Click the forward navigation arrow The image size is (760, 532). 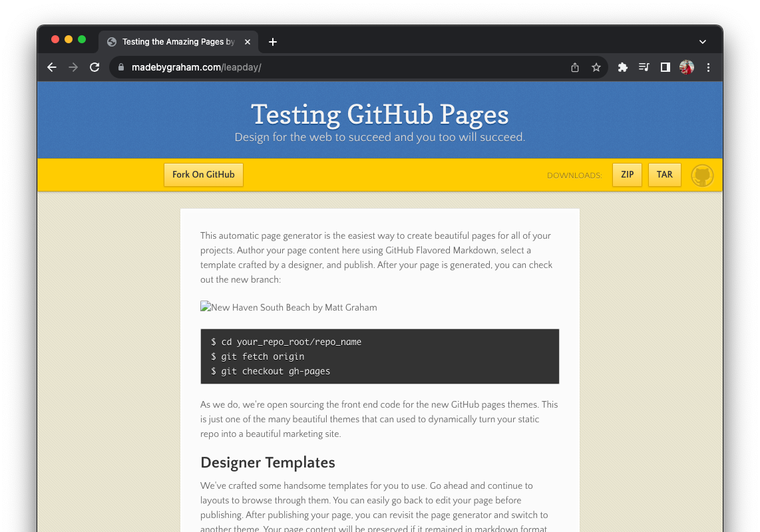coord(73,67)
